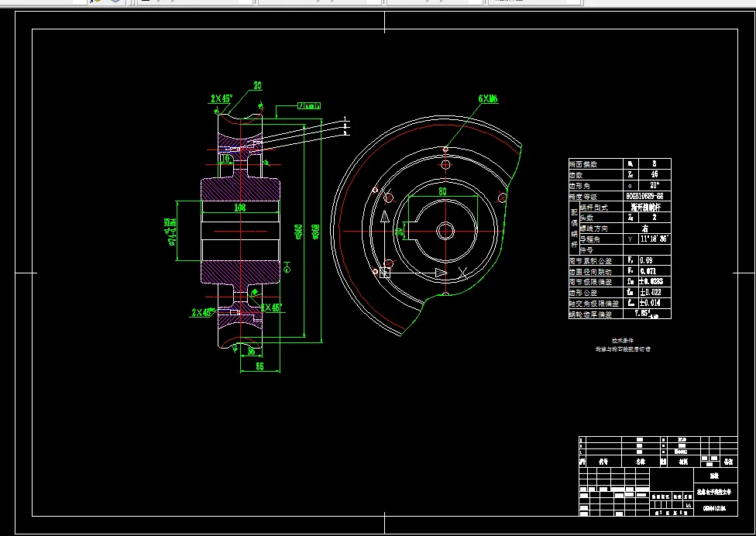Click the 55 dimension below section view
Screen dimensions: 756x536
click(259, 366)
